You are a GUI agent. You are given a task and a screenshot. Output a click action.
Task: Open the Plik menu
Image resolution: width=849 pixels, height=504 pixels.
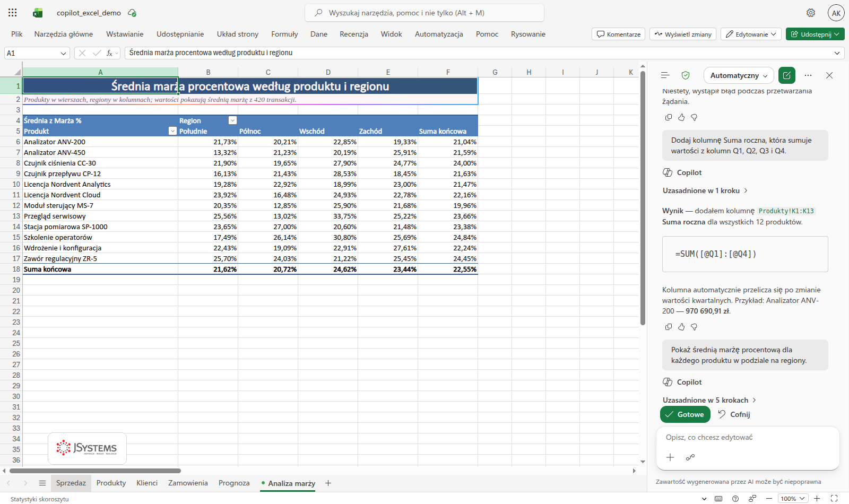[17, 34]
